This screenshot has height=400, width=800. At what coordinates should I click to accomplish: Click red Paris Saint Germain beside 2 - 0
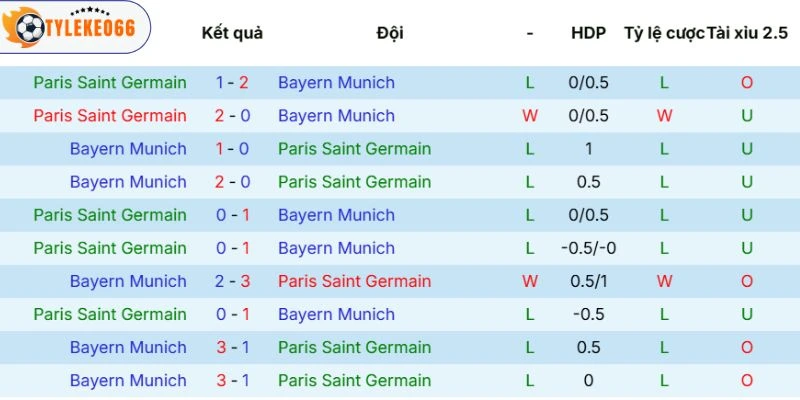click(x=110, y=116)
